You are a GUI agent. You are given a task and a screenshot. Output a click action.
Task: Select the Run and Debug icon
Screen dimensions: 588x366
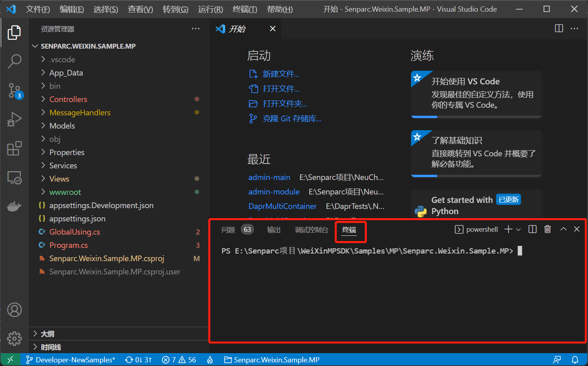point(14,119)
